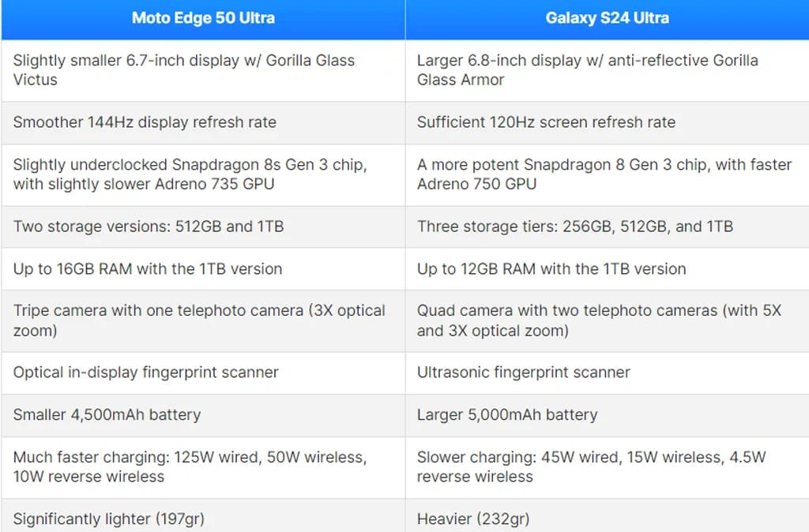Click the Galaxy S24 Ultra column header
The width and height of the screenshot is (809, 532).
click(607, 18)
